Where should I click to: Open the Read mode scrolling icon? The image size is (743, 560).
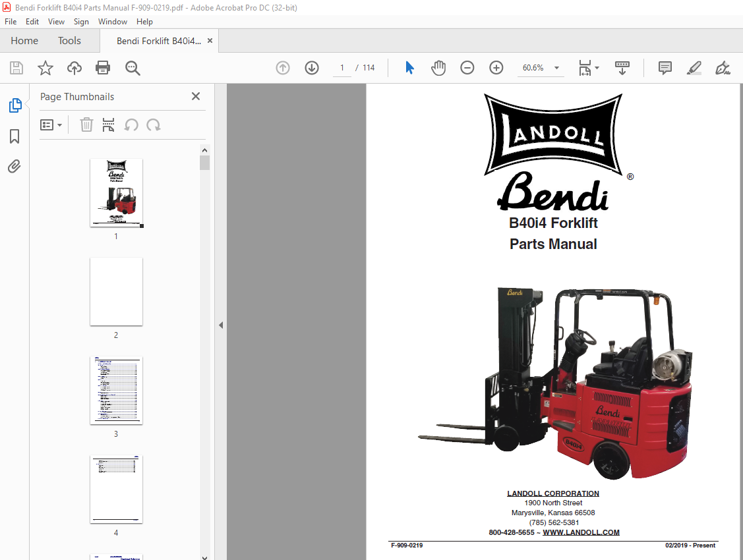pyautogui.click(x=622, y=68)
